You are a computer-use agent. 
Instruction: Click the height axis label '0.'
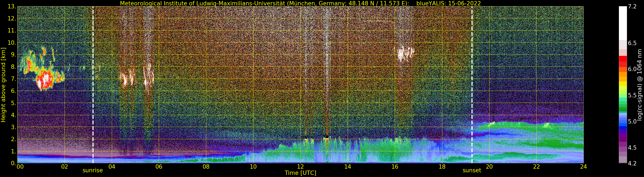[x=14, y=163]
